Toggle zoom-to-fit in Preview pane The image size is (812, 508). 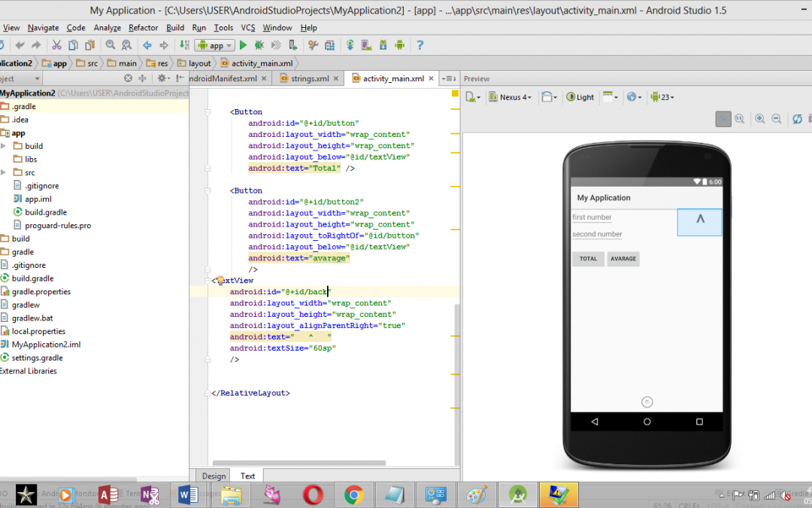723,119
